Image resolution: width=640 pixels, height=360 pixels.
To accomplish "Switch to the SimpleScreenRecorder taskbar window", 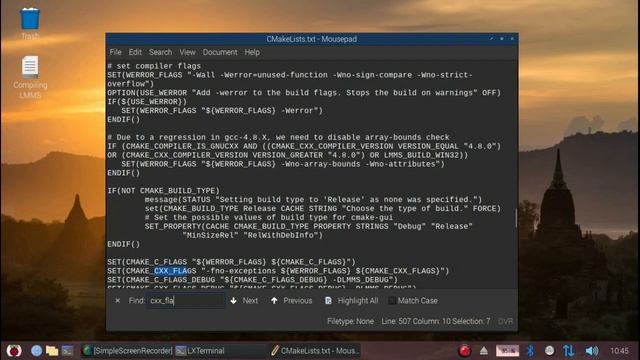I will click(x=127, y=351).
